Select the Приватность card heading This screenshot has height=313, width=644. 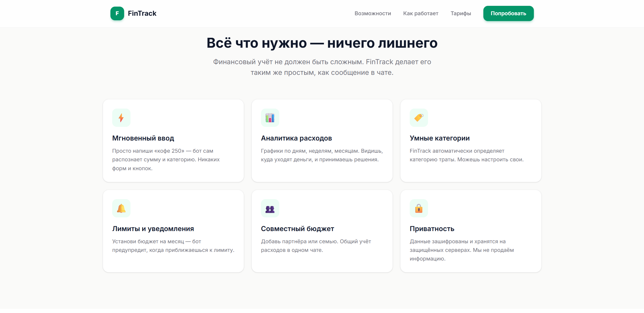(x=432, y=229)
